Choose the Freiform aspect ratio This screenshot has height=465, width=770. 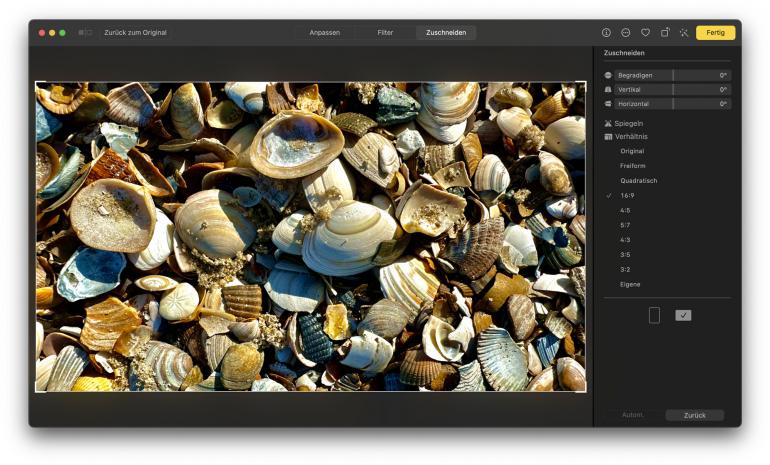632,166
